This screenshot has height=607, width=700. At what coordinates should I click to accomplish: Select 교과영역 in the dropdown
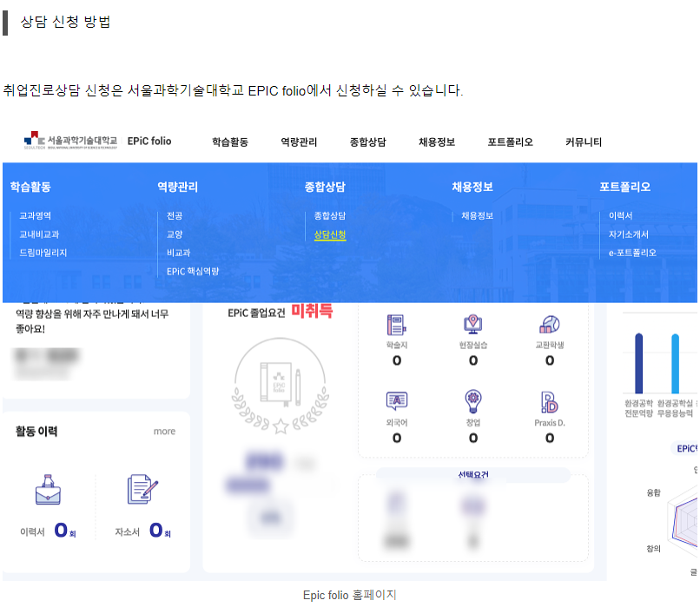(x=36, y=215)
